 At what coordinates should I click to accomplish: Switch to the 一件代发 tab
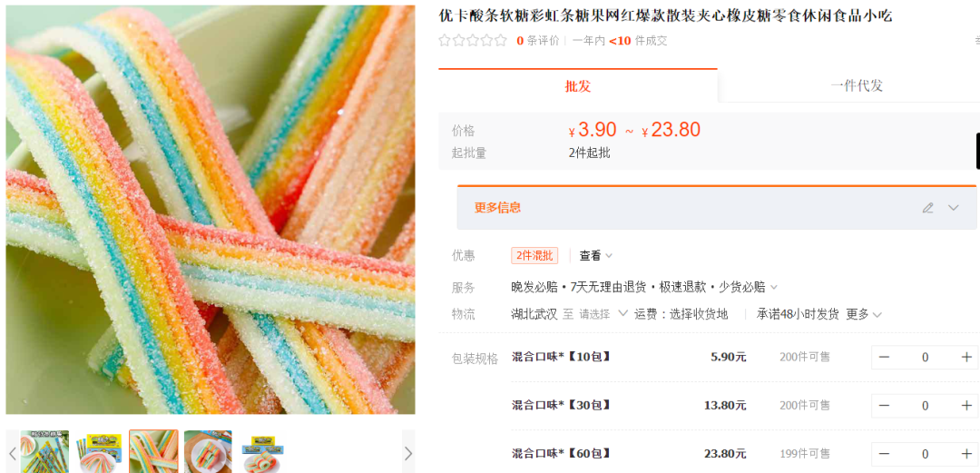(857, 85)
